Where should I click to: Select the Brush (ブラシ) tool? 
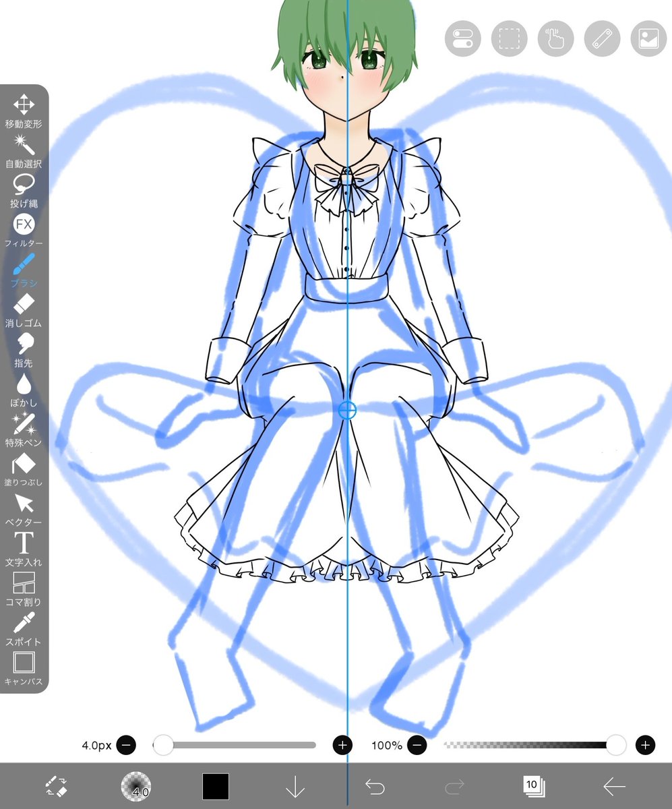pyautogui.click(x=24, y=270)
